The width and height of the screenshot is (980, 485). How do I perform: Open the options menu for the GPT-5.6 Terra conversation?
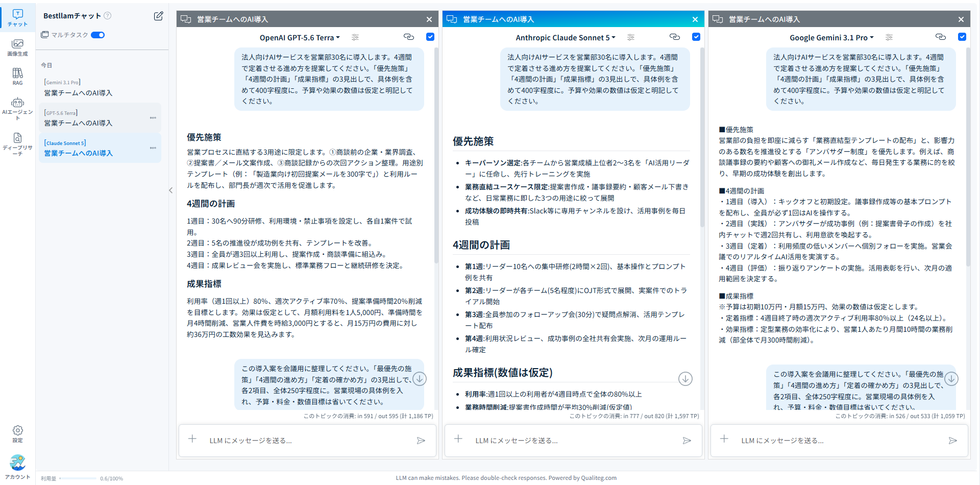point(153,118)
